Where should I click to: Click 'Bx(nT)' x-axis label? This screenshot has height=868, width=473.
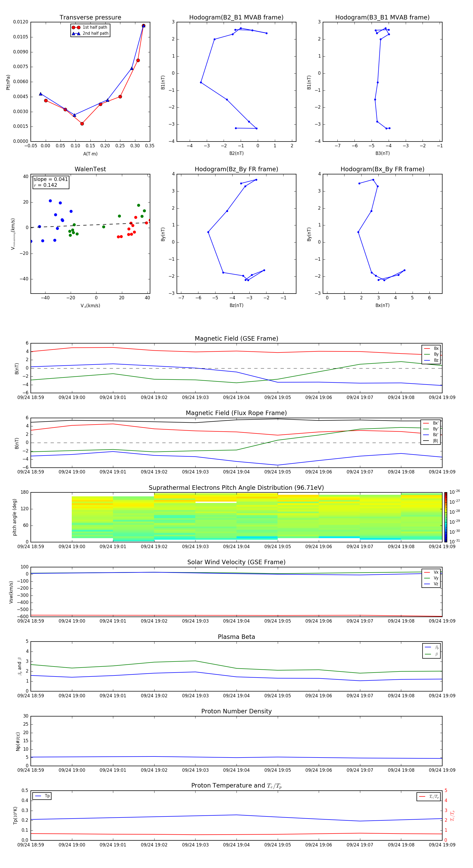pos(382,305)
